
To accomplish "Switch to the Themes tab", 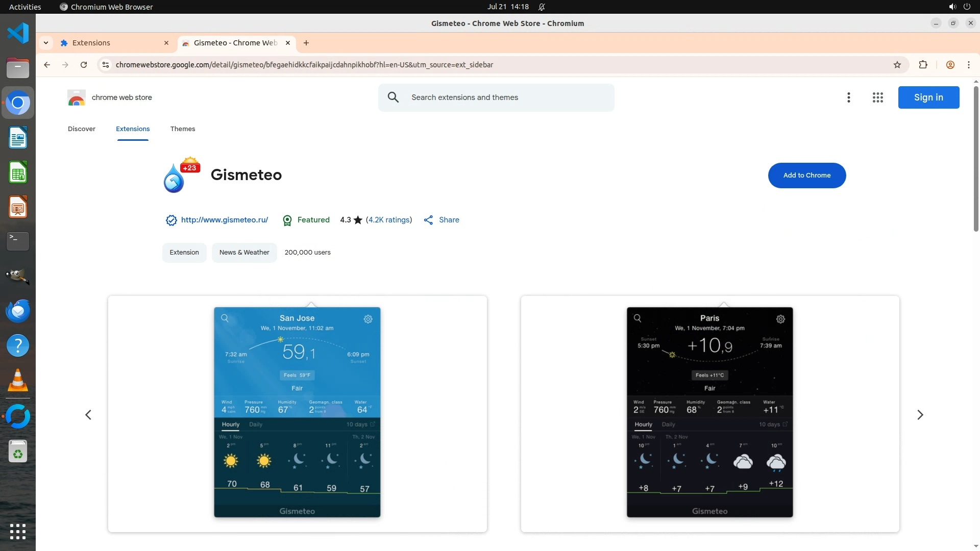I will 183,129.
